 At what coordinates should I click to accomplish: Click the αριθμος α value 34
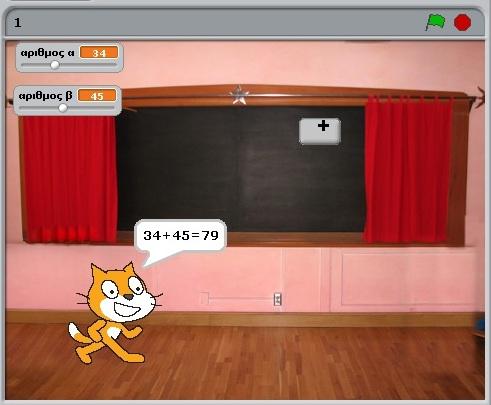[99, 53]
